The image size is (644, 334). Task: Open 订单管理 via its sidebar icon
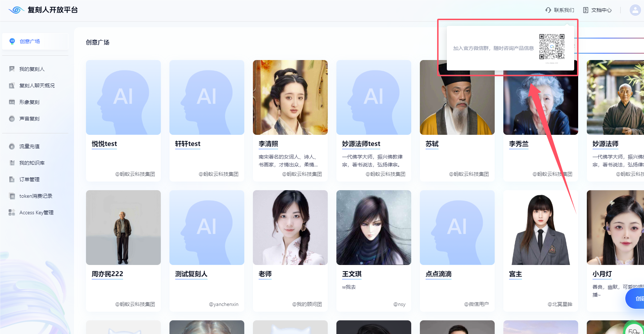[12, 179]
